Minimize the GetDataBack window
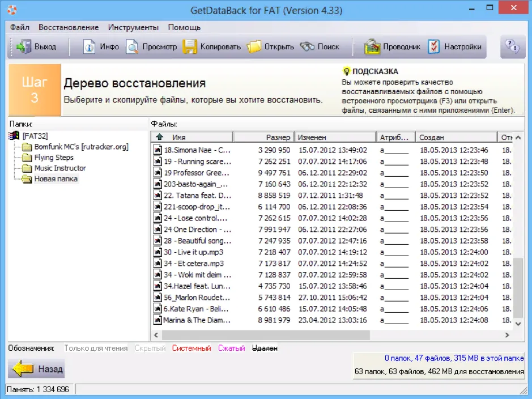This screenshot has height=399, width=532. (471, 9)
